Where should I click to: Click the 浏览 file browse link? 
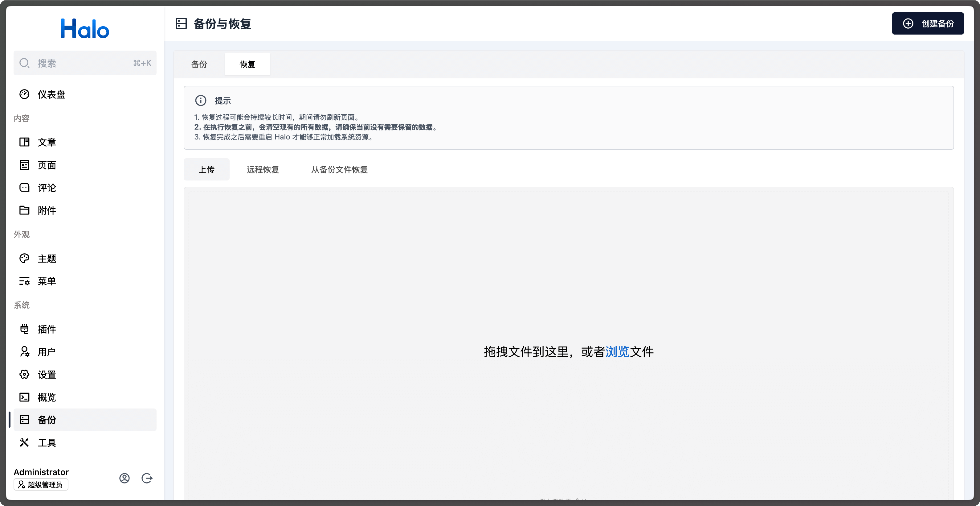(x=618, y=352)
